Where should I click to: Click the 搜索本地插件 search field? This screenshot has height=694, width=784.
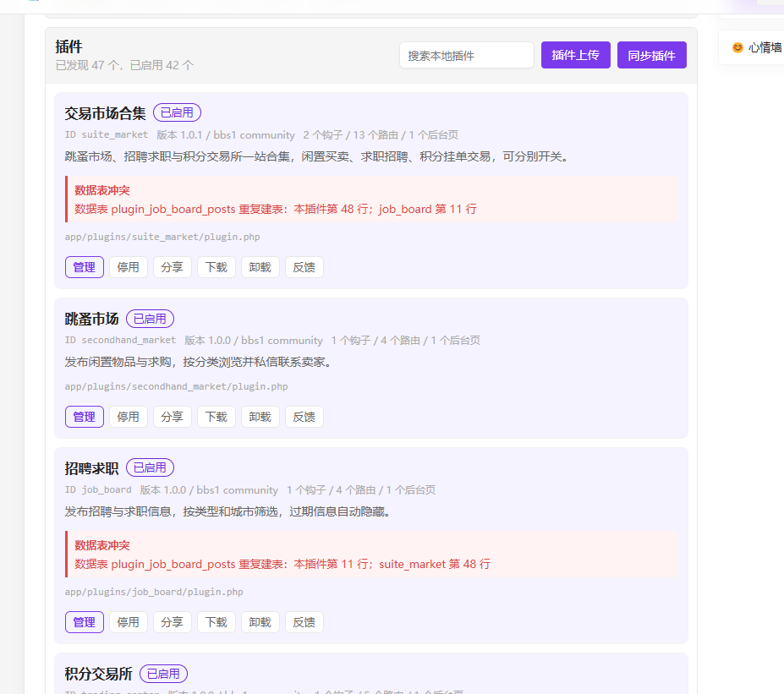[x=467, y=55]
